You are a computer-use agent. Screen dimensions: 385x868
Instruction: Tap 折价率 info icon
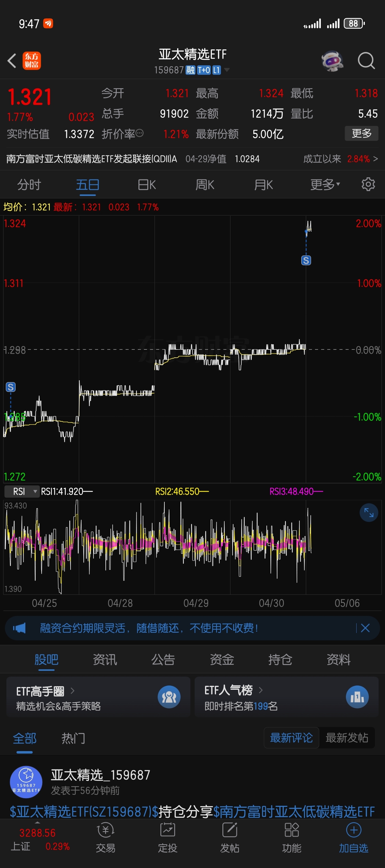pyautogui.click(x=140, y=133)
